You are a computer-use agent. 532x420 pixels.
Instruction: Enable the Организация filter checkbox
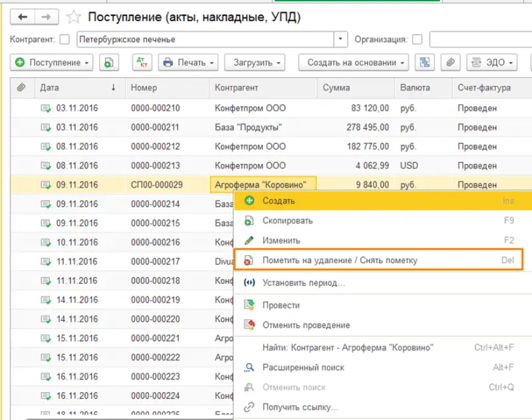tap(417, 40)
